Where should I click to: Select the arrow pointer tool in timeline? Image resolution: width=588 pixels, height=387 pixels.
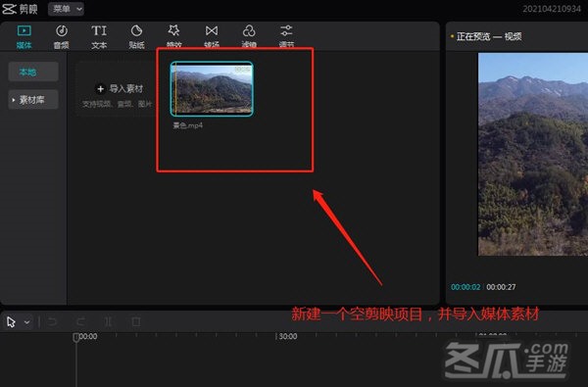(11, 321)
